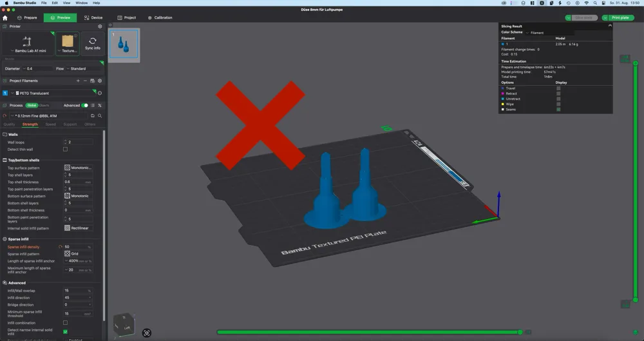Open the Wi-Fi menu bar icon
The image size is (644, 341).
point(586,3)
